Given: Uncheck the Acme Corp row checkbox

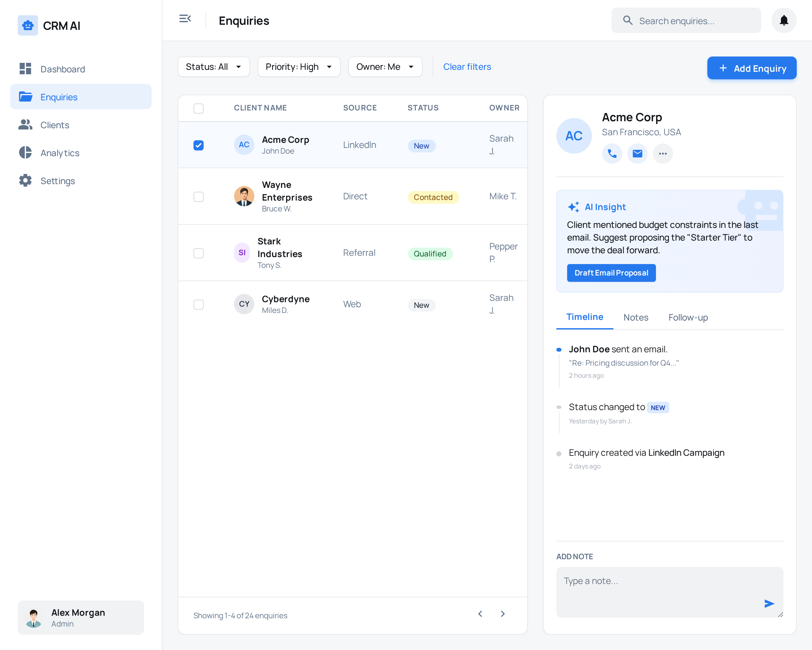Looking at the screenshot, I should coord(199,145).
